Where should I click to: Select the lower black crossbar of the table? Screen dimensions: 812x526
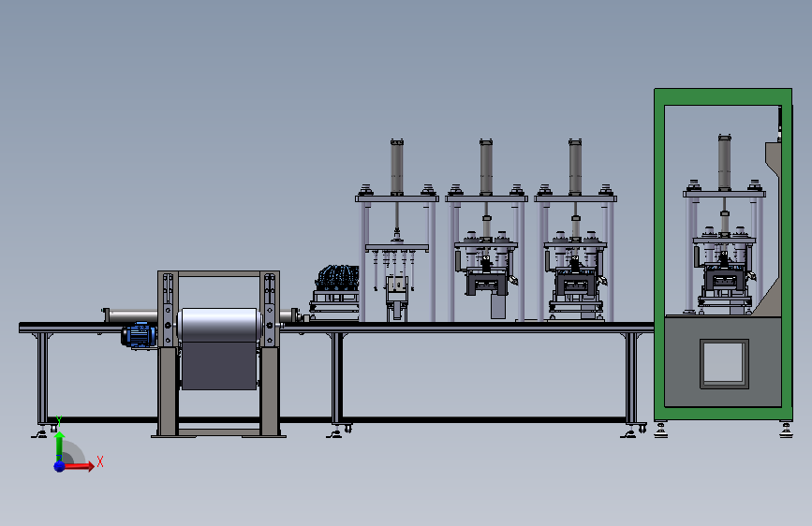point(337,420)
